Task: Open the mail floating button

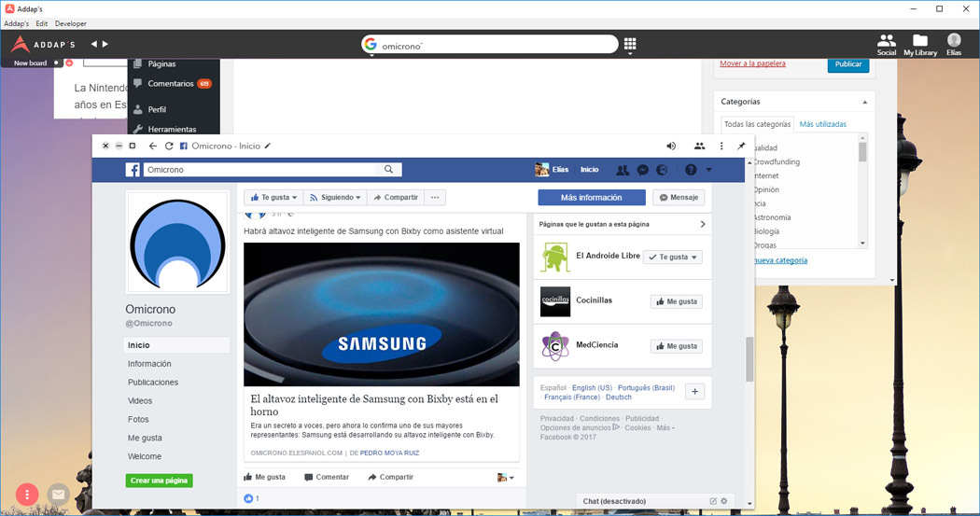Action: click(x=58, y=495)
